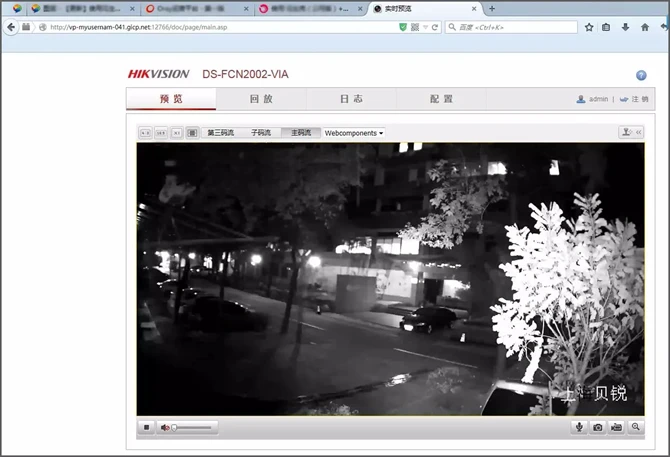
Task: Click the HIKVISION logo
Action: (159, 74)
